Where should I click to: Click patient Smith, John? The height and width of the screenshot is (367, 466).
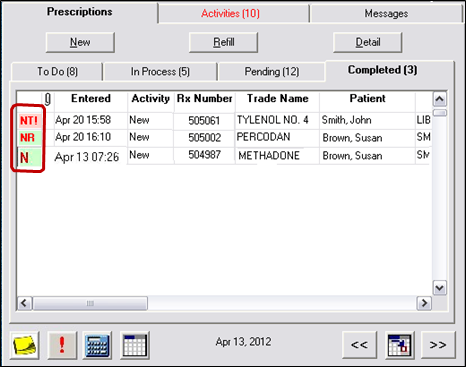346,120
